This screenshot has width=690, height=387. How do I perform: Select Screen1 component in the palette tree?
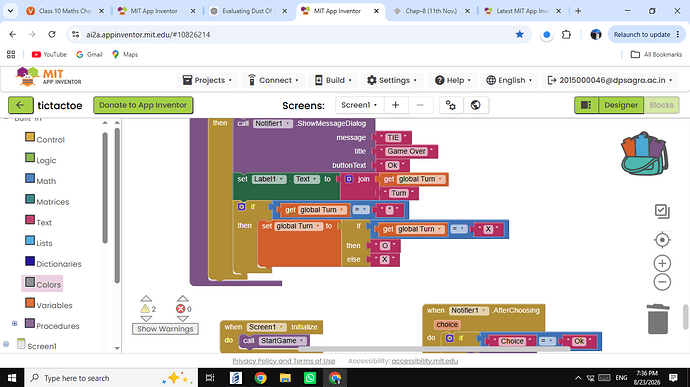pyautogui.click(x=37, y=346)
